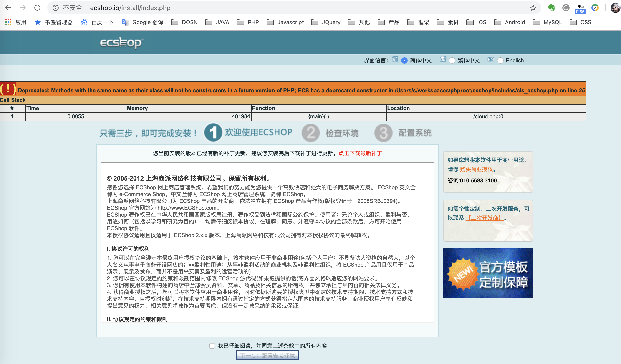Select the 繁体中文 language radio
Image resolution: width=621 pixels, height=364 pixels.
click(x=452, y=61)
